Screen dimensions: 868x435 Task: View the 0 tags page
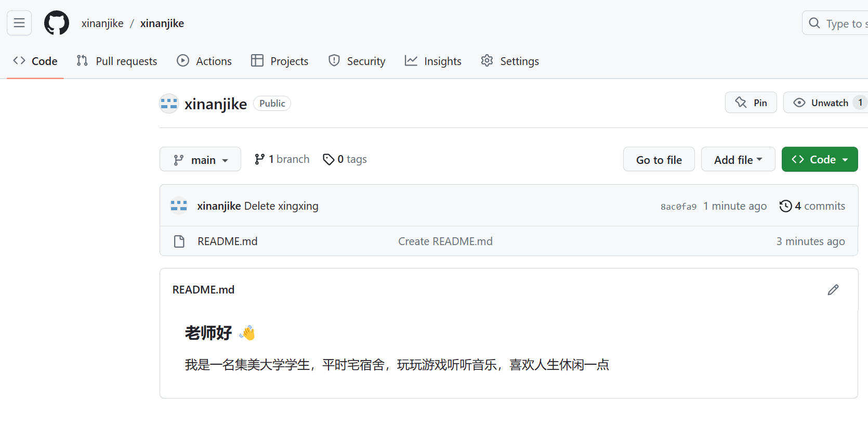[345, 159]
